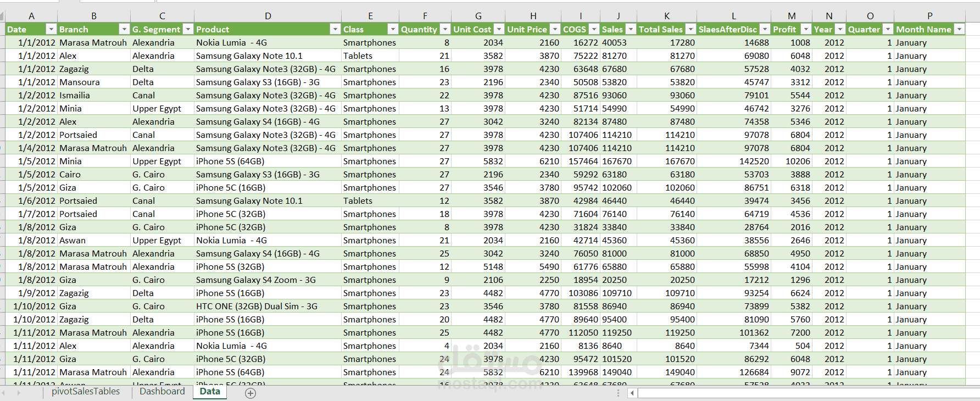The height and width of the screenshot is (401, 980).
Task: Select the date cell "1/6/2012"
Action: (31, 200)
